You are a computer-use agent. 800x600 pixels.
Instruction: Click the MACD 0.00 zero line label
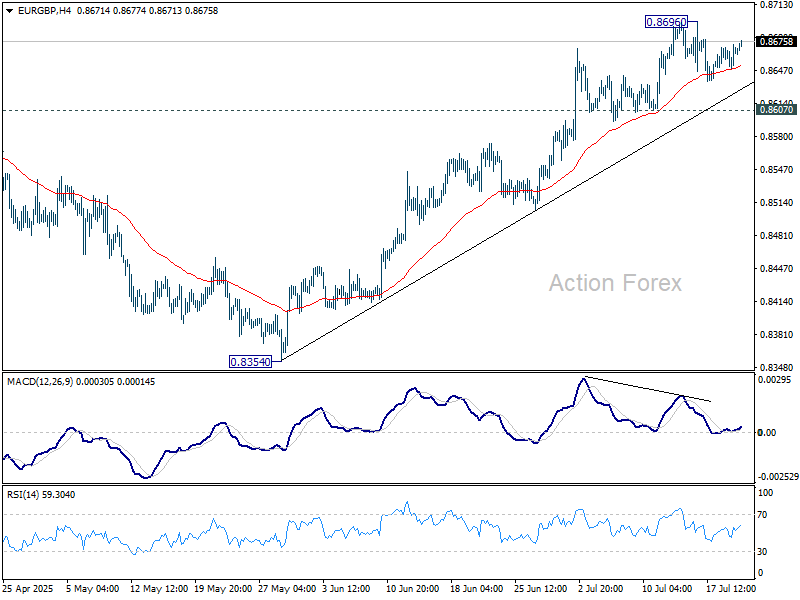pyautogui.click(x=766, y=433)
